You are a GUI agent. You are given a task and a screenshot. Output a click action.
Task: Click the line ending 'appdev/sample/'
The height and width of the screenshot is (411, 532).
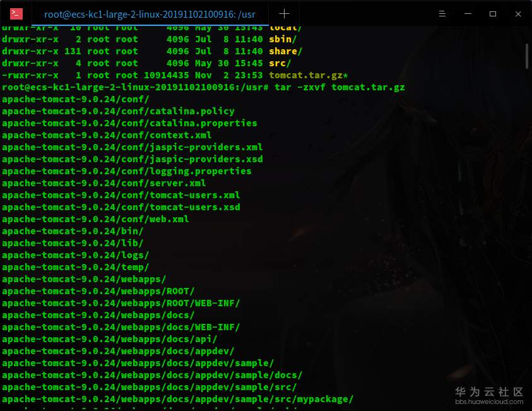point(138,363)
